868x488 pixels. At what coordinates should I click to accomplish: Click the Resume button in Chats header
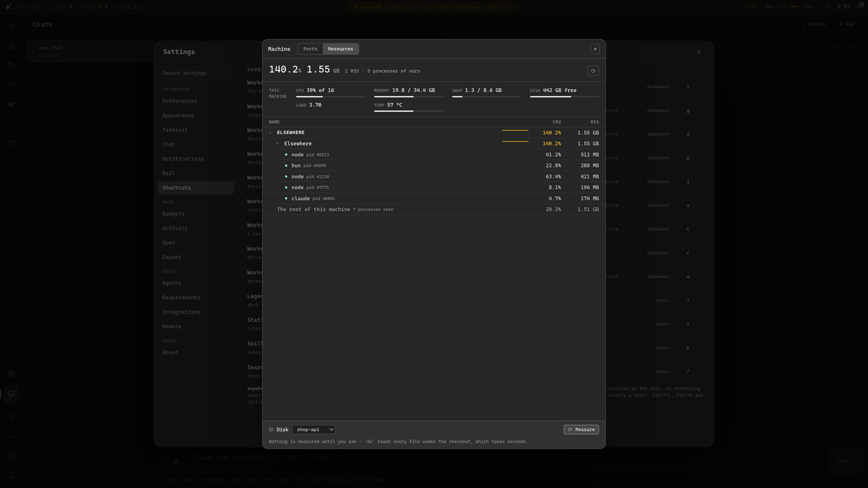(813, 24)
